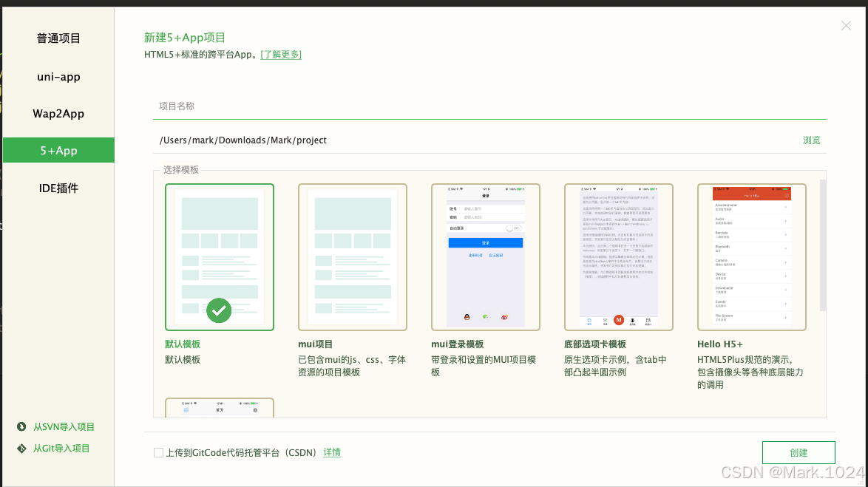Click the 创建 button to create project
This screenshot has width=868, height=487.
(799, 452)
